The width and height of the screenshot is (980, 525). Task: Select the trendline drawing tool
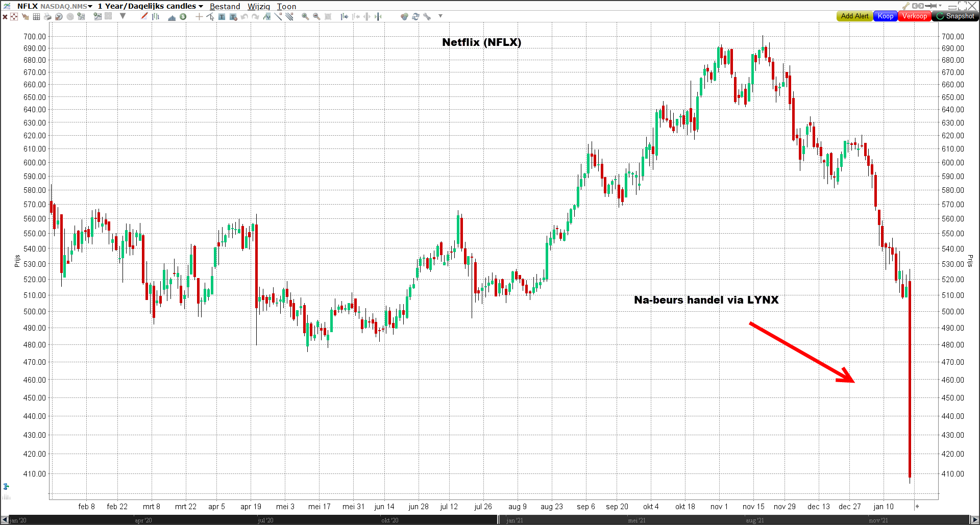[278, 16]
